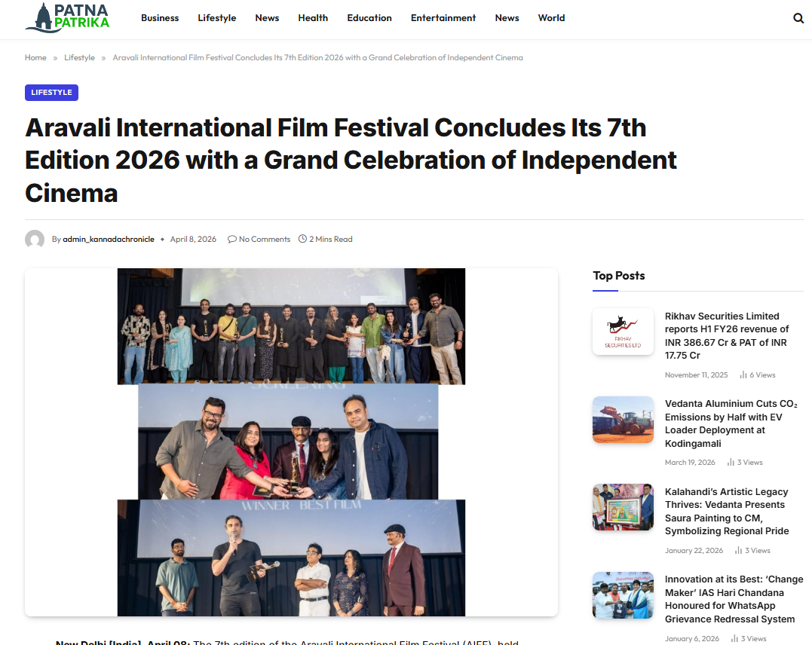
Task: Open the Business menu item
Action: pos(160,18)
